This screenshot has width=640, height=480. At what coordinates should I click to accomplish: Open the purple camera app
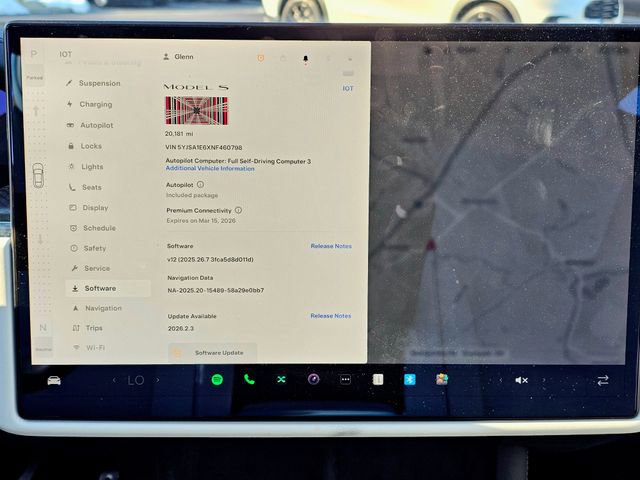tap(313, 379)
